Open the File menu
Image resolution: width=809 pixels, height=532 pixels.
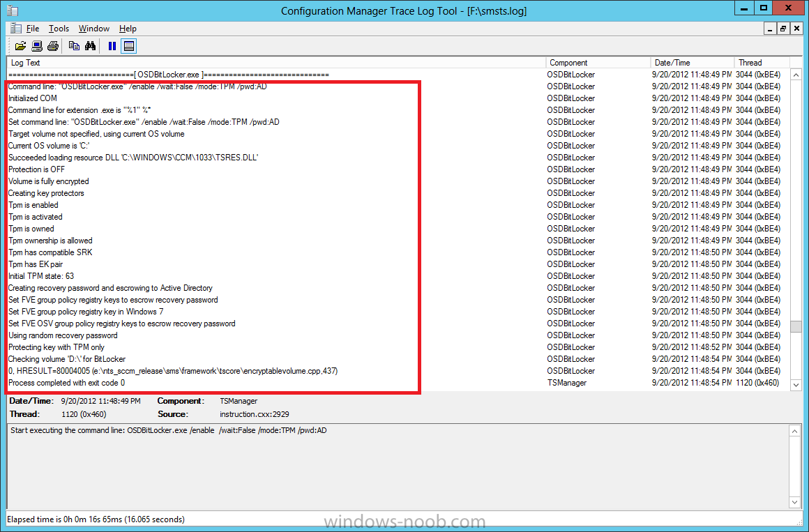pyautogui.click(x=33, y=29)
